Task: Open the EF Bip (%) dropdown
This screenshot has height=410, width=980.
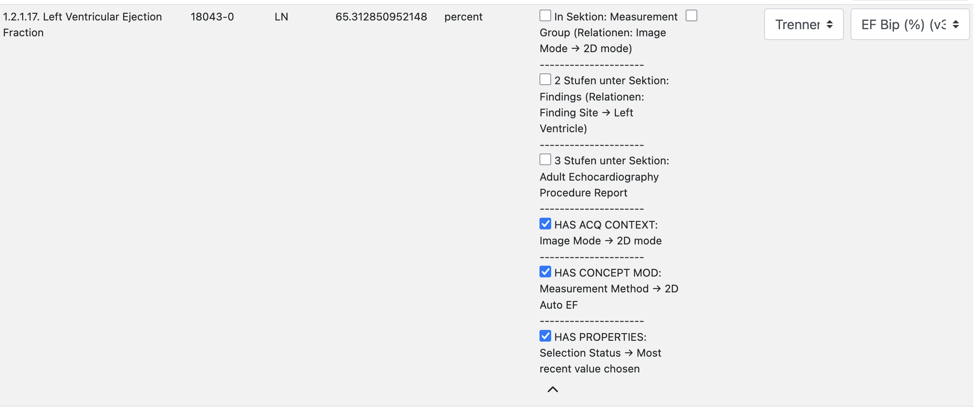Action: (x=910, y=25)
